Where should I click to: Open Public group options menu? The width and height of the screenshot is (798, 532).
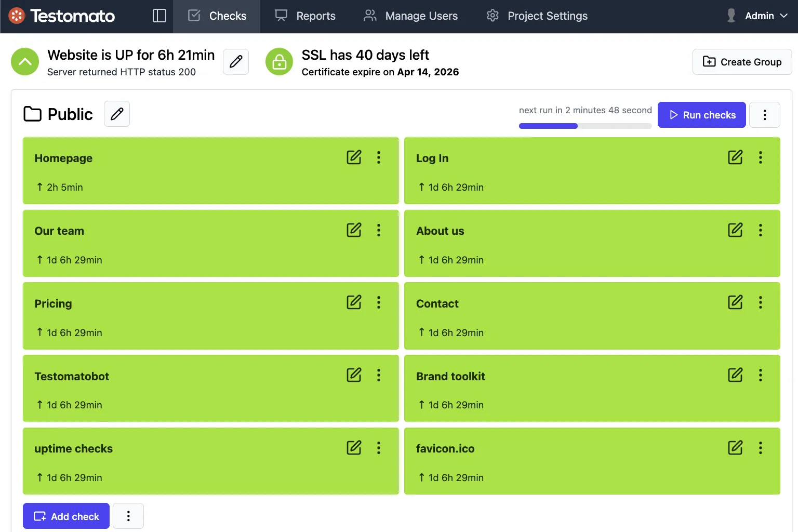764,115
